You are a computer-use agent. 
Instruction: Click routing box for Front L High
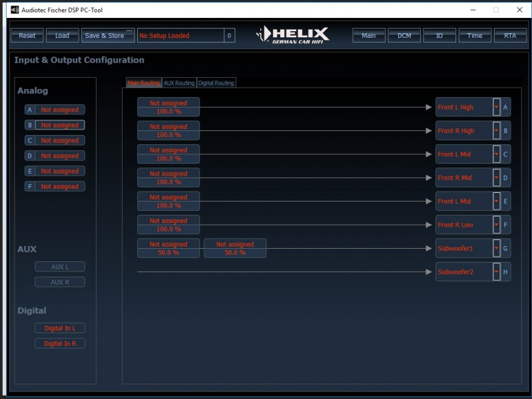click(x=168, y=107)
